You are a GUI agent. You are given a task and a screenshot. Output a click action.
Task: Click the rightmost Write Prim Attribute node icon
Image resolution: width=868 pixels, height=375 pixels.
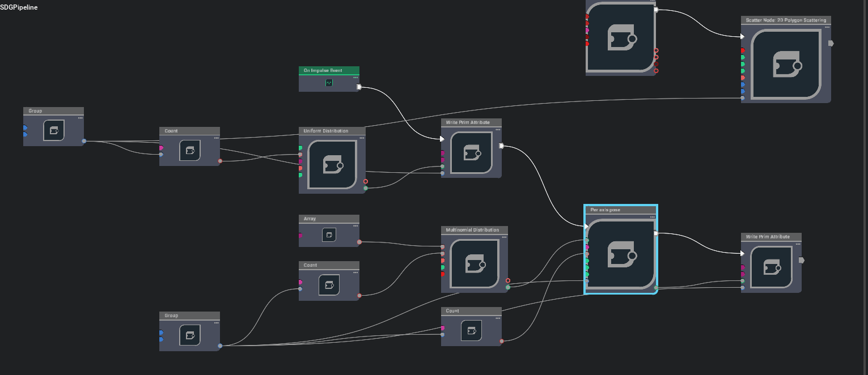(772, 267)
